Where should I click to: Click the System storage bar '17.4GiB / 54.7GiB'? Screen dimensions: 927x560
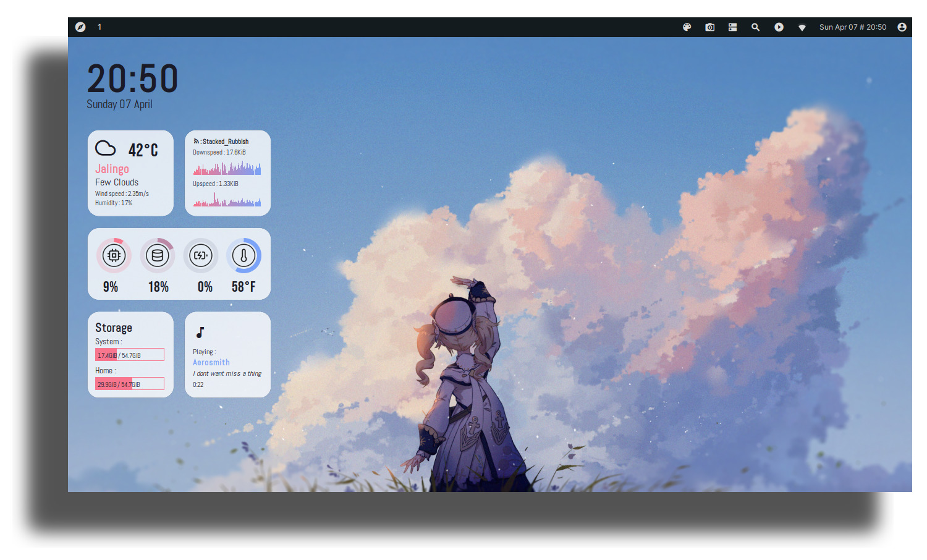129,355
